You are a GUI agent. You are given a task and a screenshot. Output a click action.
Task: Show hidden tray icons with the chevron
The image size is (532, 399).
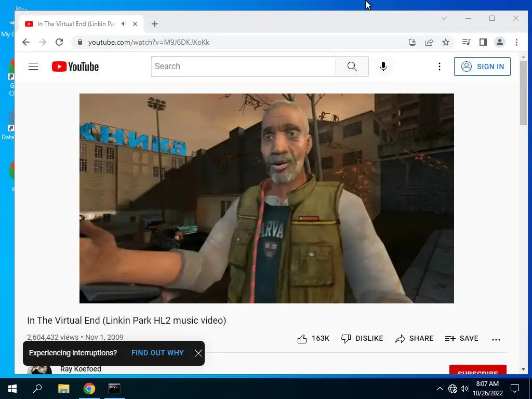(440, 389)
